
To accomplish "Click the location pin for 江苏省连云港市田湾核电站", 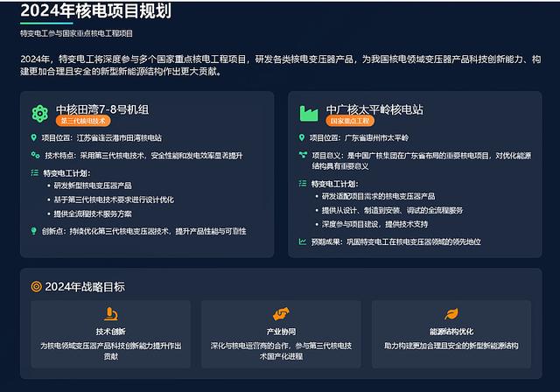I will click(34, 137).
